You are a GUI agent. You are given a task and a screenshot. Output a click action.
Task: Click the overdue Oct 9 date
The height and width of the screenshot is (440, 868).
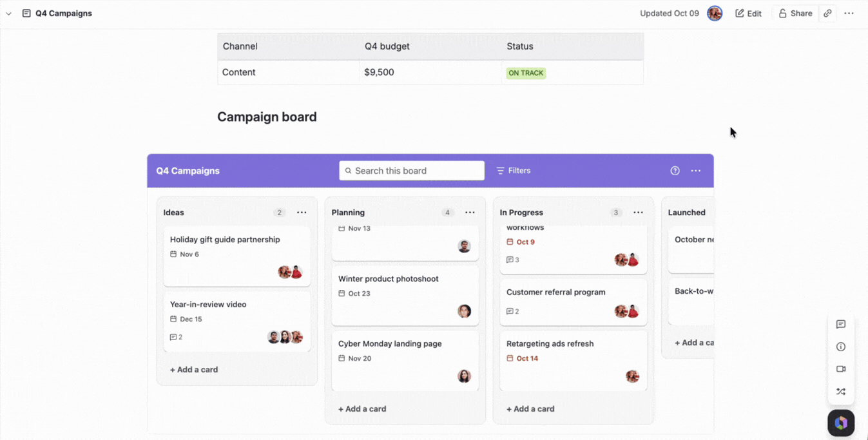(521, 242)
